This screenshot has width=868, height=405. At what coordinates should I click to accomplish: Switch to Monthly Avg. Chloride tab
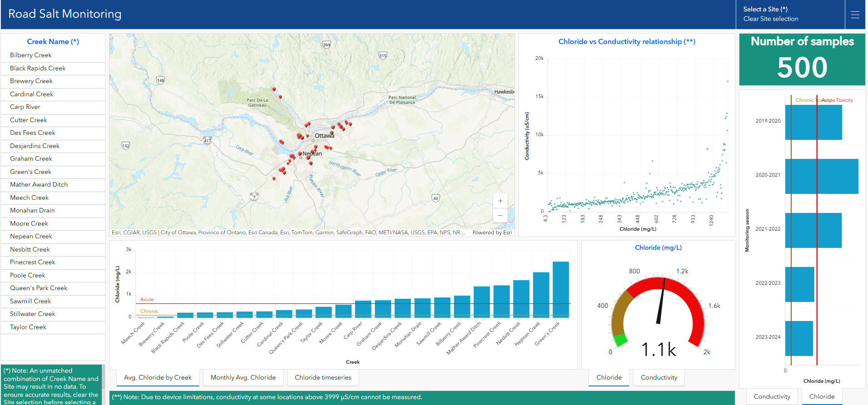(243, 377)
